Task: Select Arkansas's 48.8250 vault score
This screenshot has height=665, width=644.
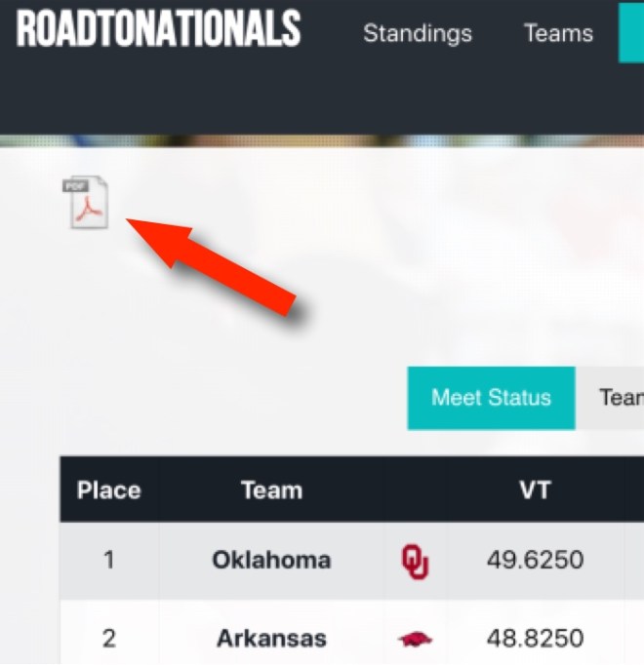Action: point(535,639)
